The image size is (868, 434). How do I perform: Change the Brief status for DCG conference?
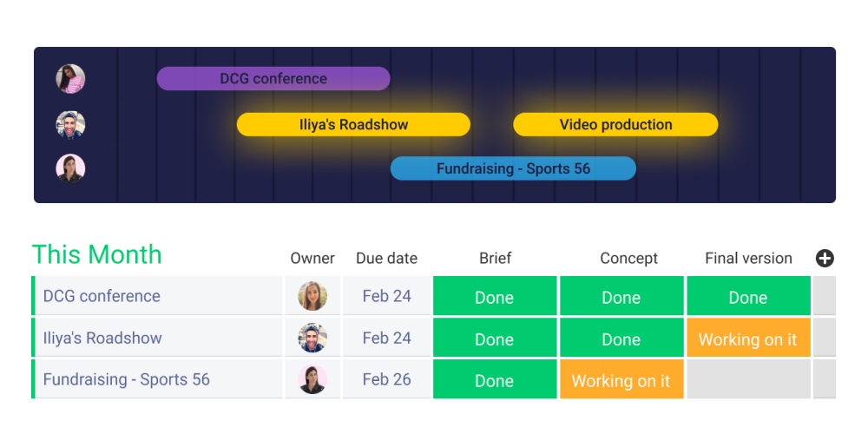click(495, 296)
